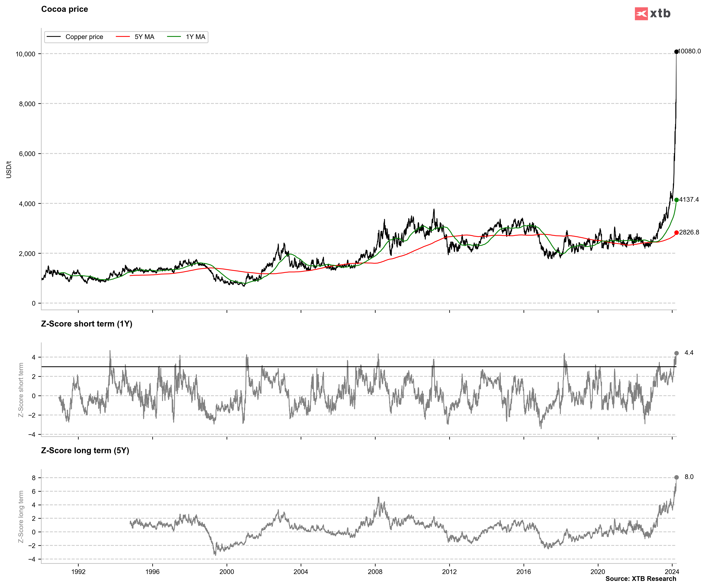The width and height of the screenshot is (707, 588).
Task: Click the red 5Y MA legend line
Action: pos(123,37)
